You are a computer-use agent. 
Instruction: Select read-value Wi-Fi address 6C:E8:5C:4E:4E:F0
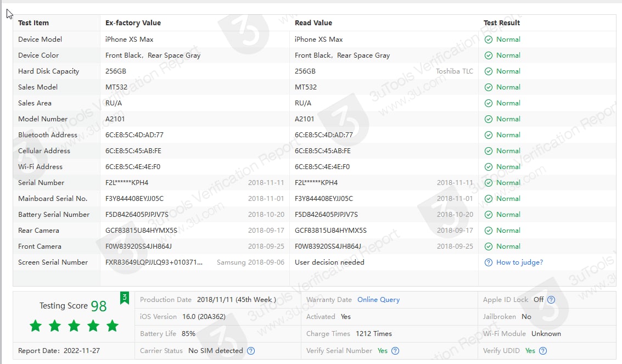[x=322, y=167]
